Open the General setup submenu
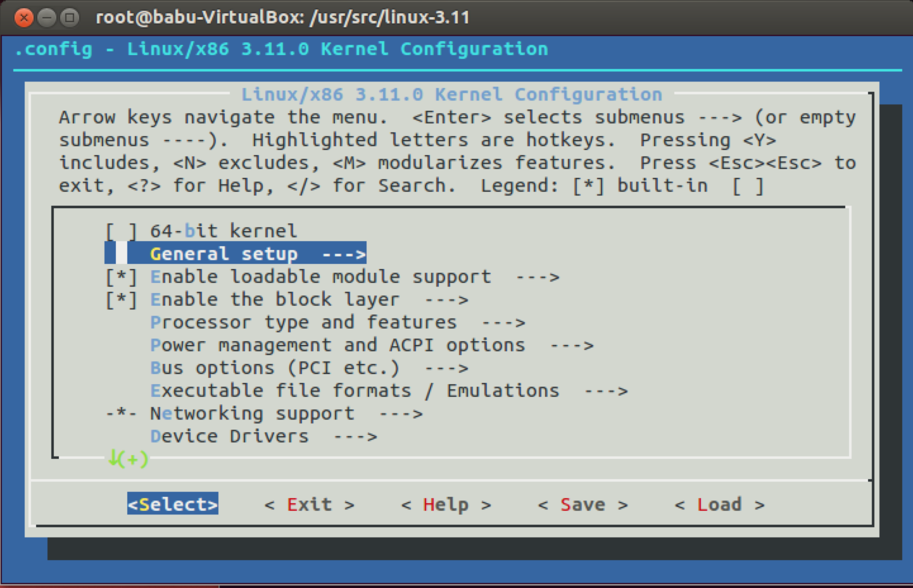Screen dimensions: 913x588 coord(224,253)
